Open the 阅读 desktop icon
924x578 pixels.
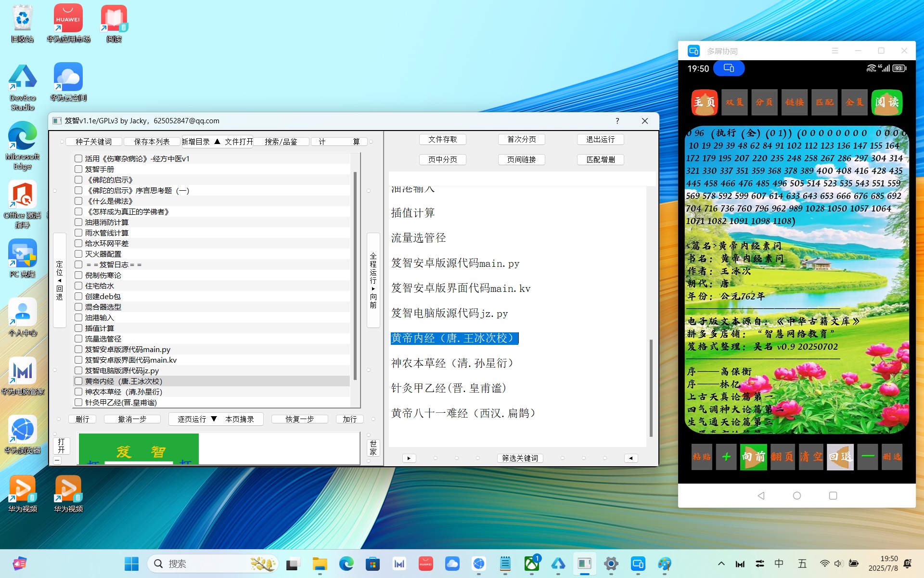coord(114,24)
